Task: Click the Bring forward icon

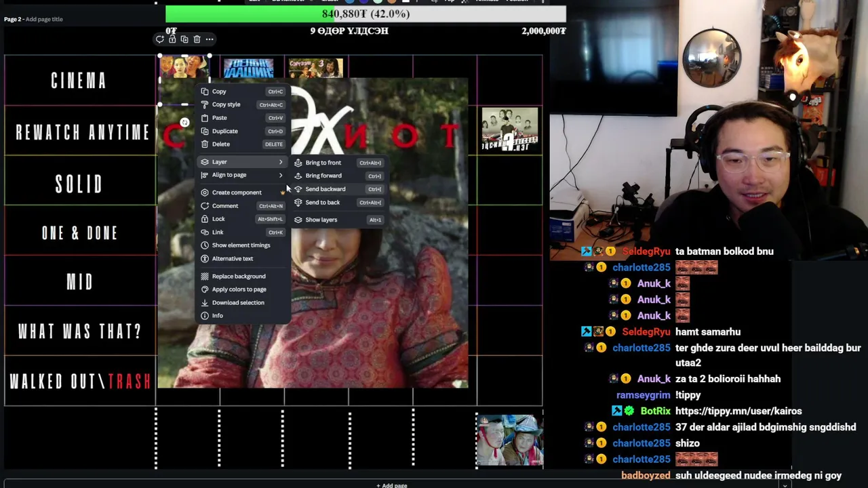Action: (298, 176)
